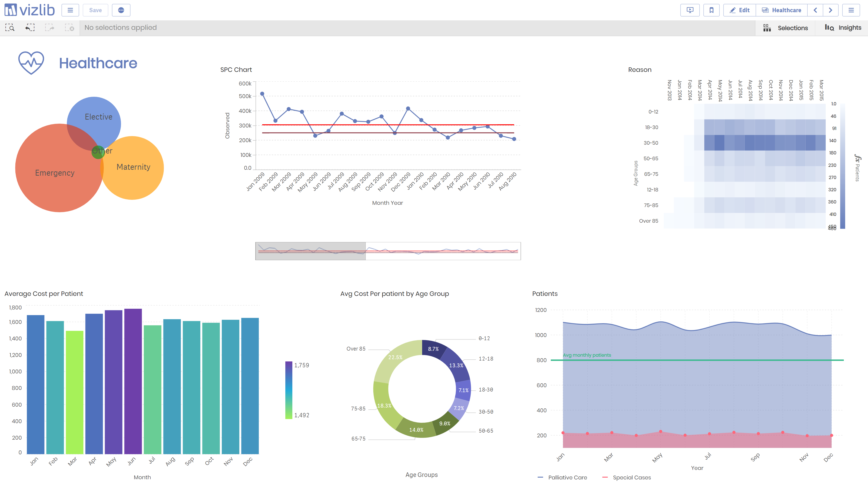This screenshot has width=868, height=488.
Task: Click the 50-65 donut label
Action: [x=486, y=431]
